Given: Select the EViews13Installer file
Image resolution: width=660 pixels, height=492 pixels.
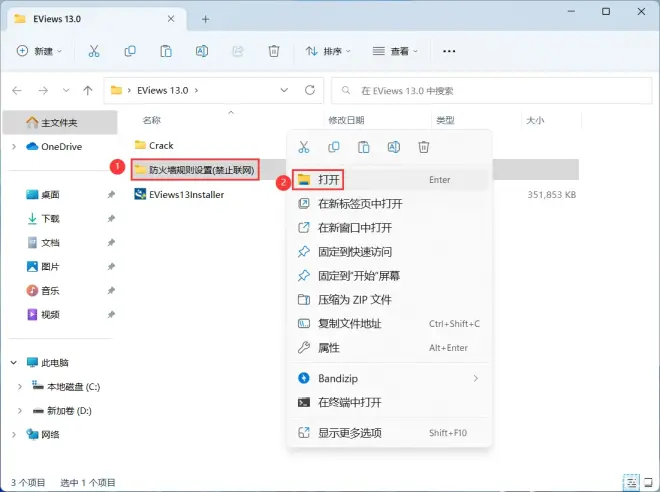Looking at the screenshot, I should coord(179,194).
